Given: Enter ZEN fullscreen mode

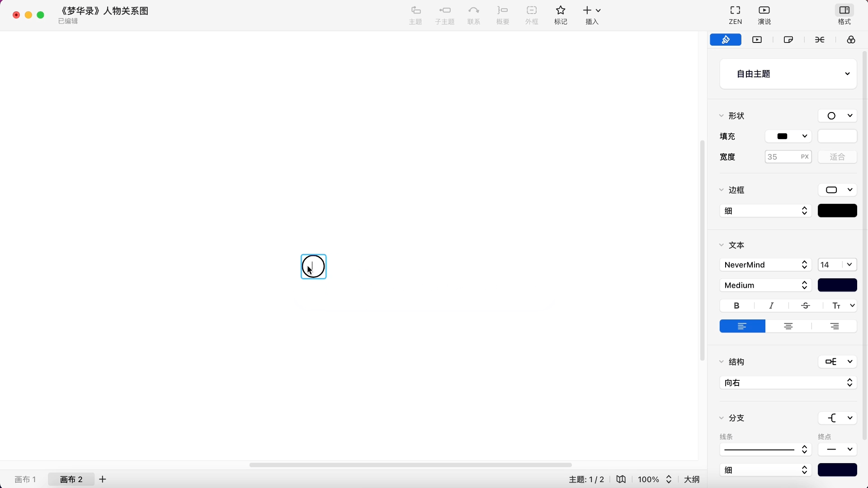Looking at the screenshot, I should [735, 11].
